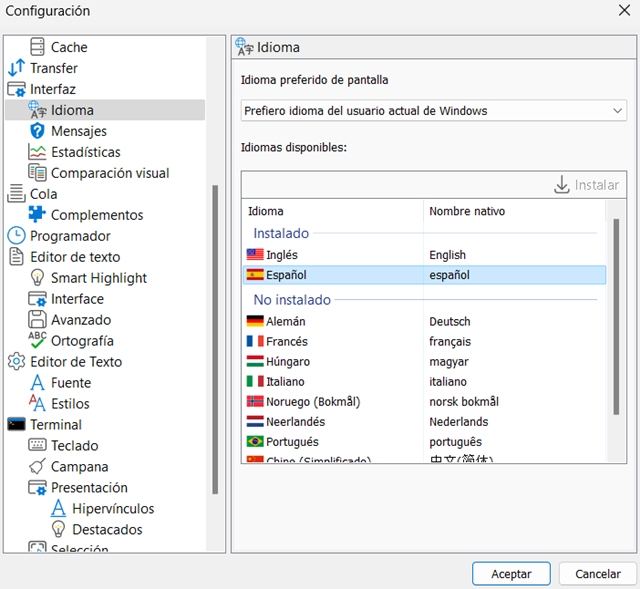Click the Hipervínculos underlined A icon
The image size is (640, 589).
(58, 508)
